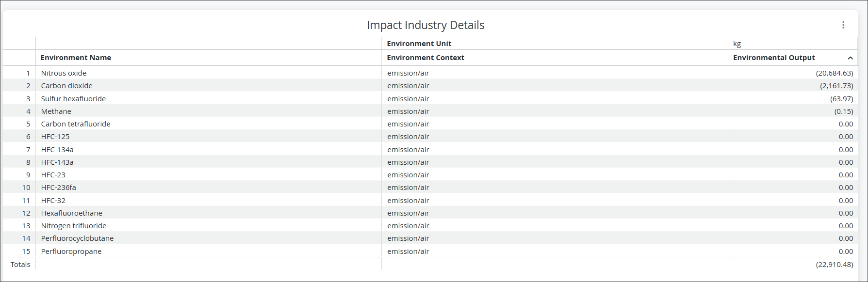Click the Impact Industry Details title
Viewport: 868px width, 282px height.
tap(426, 25)
